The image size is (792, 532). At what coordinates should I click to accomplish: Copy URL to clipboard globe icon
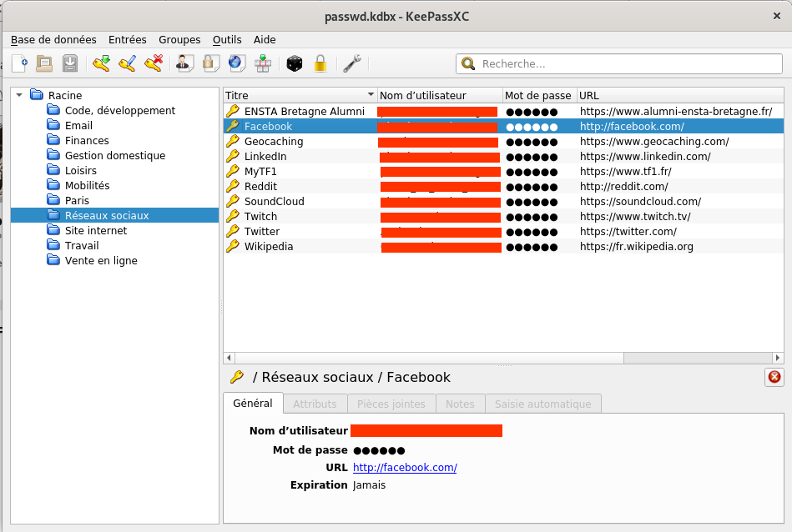236,63
